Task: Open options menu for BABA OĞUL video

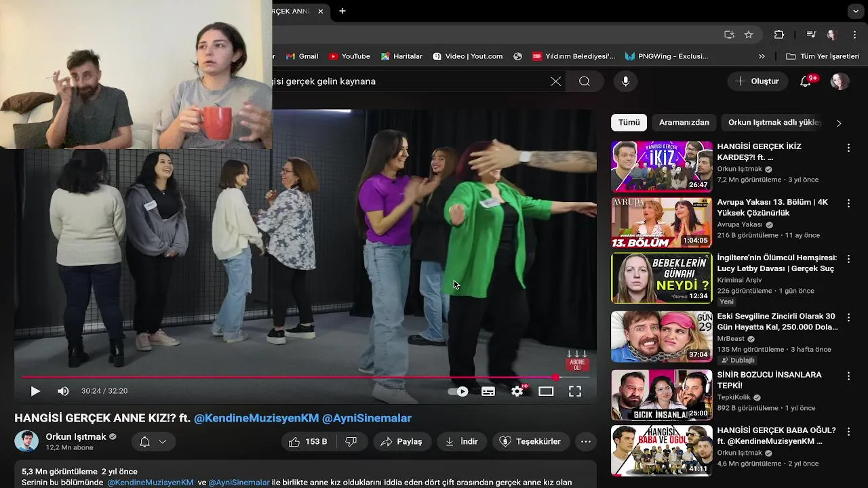Action: (x=848, y=431)
